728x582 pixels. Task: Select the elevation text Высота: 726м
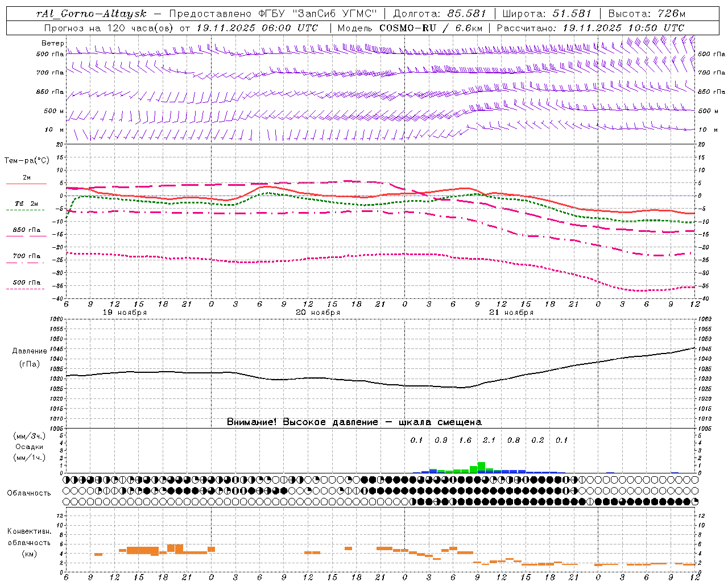647,14
